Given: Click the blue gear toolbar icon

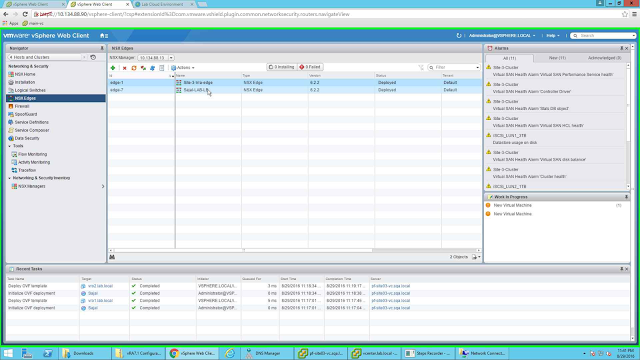Looking at the screenshot, I should pos(153,68).
